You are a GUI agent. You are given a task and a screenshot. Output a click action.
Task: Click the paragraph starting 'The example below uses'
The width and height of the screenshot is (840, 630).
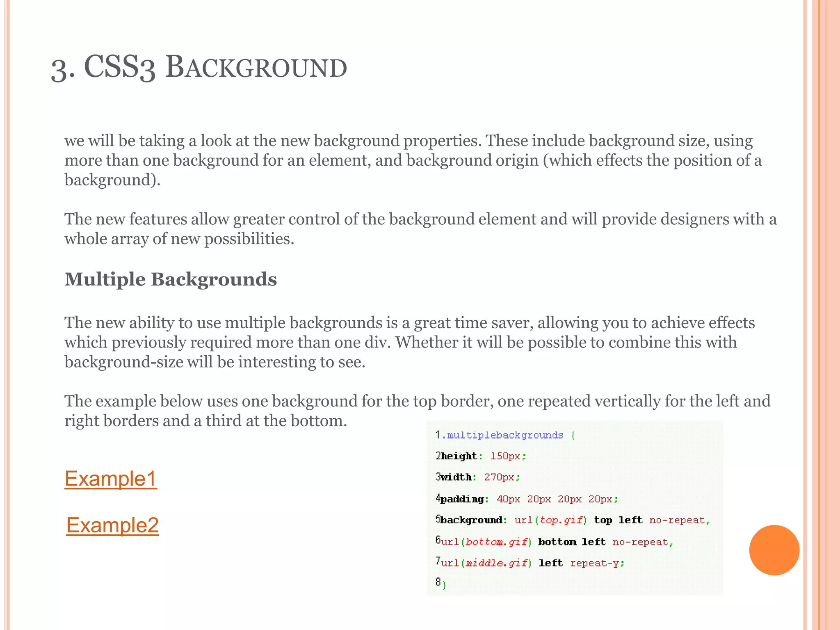(418, 411)
